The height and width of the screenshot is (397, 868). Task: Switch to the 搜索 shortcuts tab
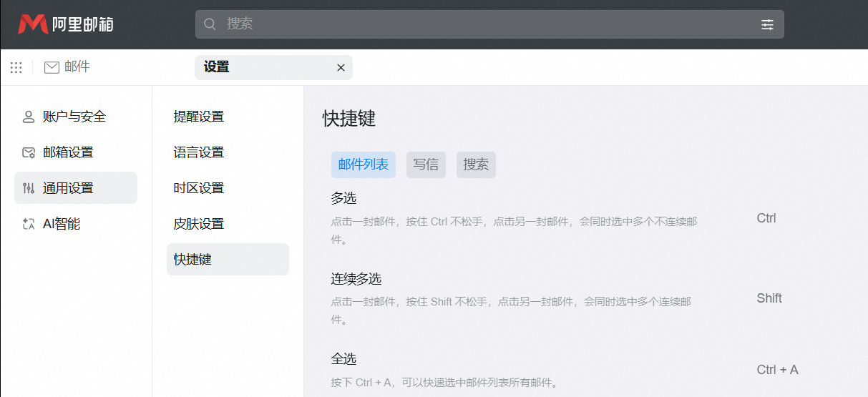point(476,165)
